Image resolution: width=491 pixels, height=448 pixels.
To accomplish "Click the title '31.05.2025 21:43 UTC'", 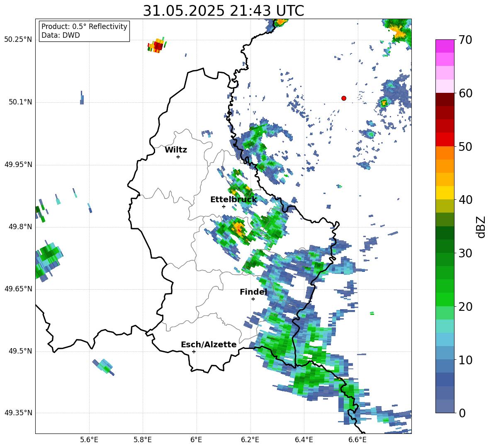I will click(x=223, y=11).
